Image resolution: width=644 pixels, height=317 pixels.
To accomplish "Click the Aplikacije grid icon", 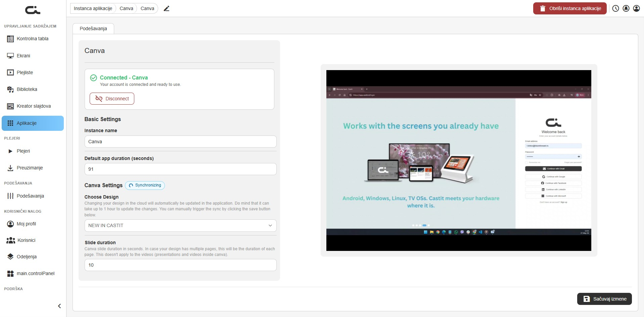I will pos(10,123).
